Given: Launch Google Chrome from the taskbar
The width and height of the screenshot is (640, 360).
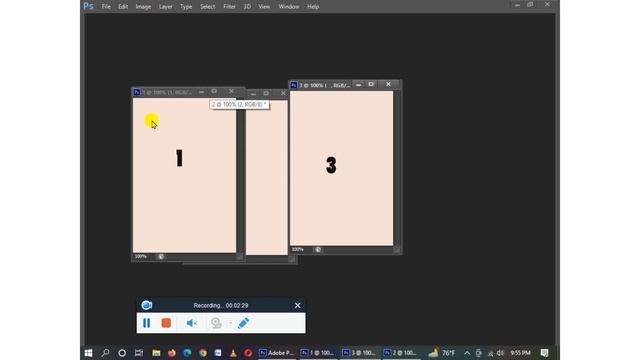Looking at the screenshot, I should [x=203, y=353].
